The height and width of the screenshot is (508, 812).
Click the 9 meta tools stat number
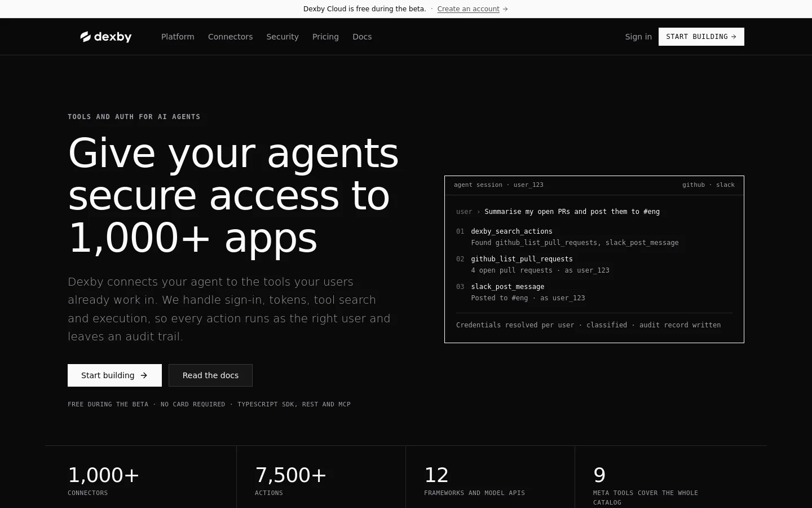[599, 475]
